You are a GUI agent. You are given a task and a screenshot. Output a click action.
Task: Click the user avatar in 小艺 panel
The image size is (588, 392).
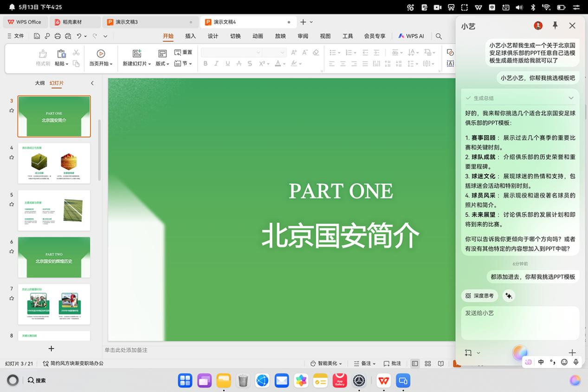click(x=538, y=26)
